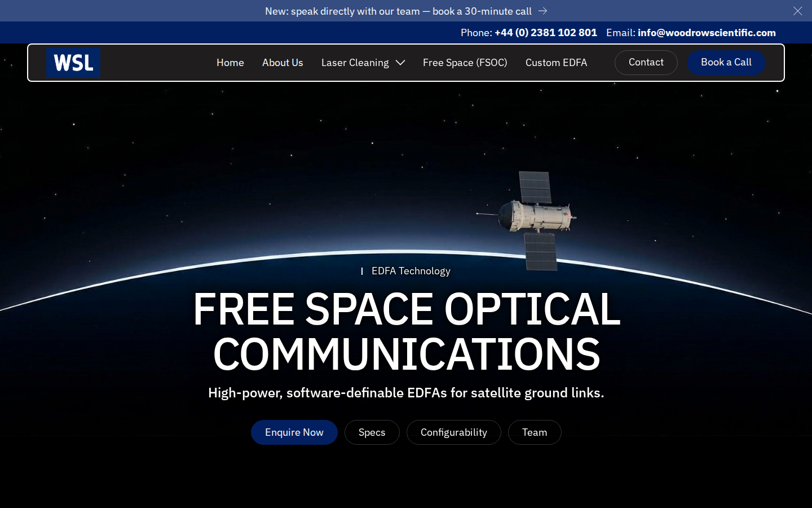This screenshot has height=508, width=812.
Task: Click the Enquire Now button
Action: pos(294,432)
